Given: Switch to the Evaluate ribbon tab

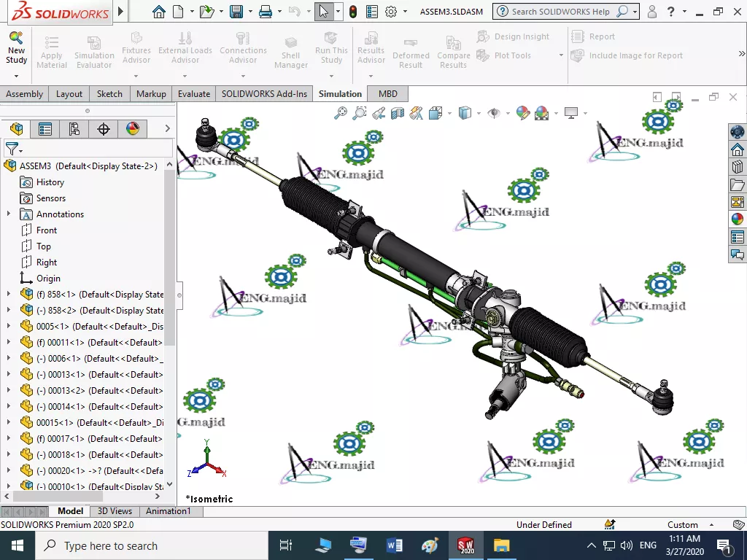Looking at the screenshot, I should 194,93.
